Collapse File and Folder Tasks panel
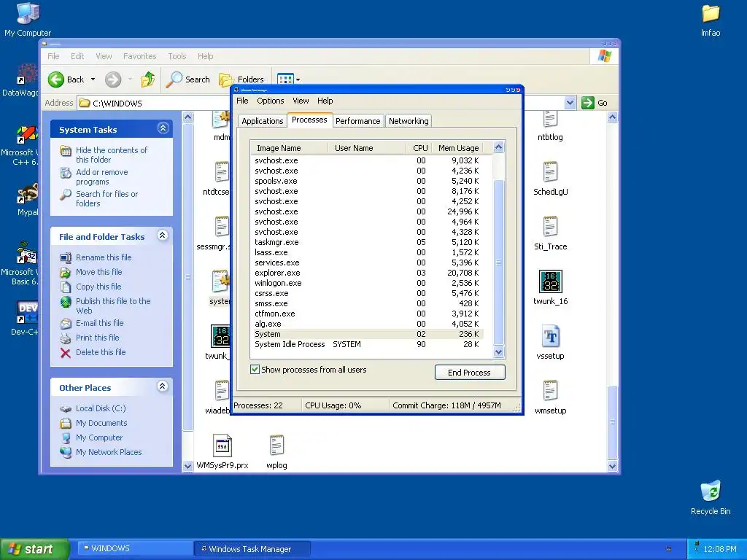Viewport: 747px width, 560px height. tap(163, 236)
